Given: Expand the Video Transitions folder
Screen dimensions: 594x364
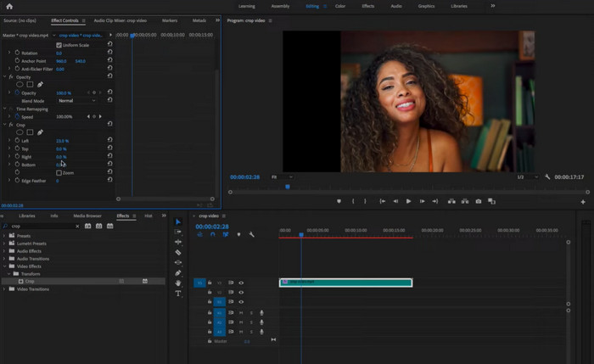Looking at the screenshot, I should point(4,289).
